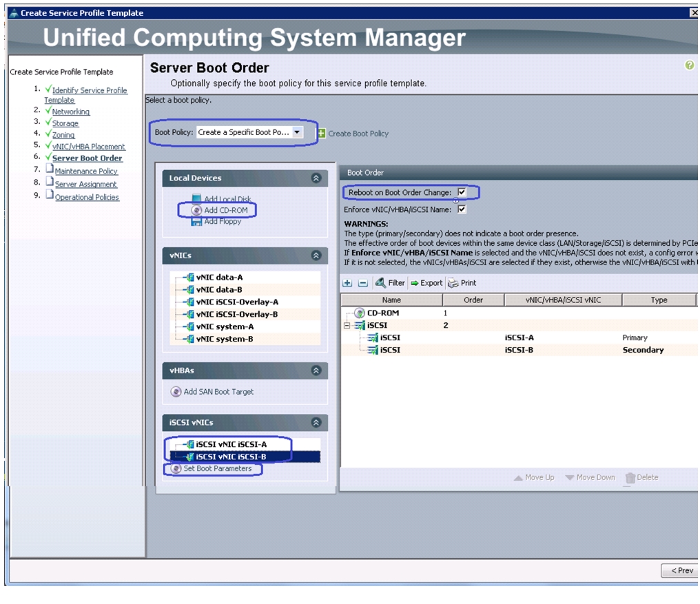This screenshot has height=604, width=700.
Task: Go to the Networking step
Action: [70, 112]
